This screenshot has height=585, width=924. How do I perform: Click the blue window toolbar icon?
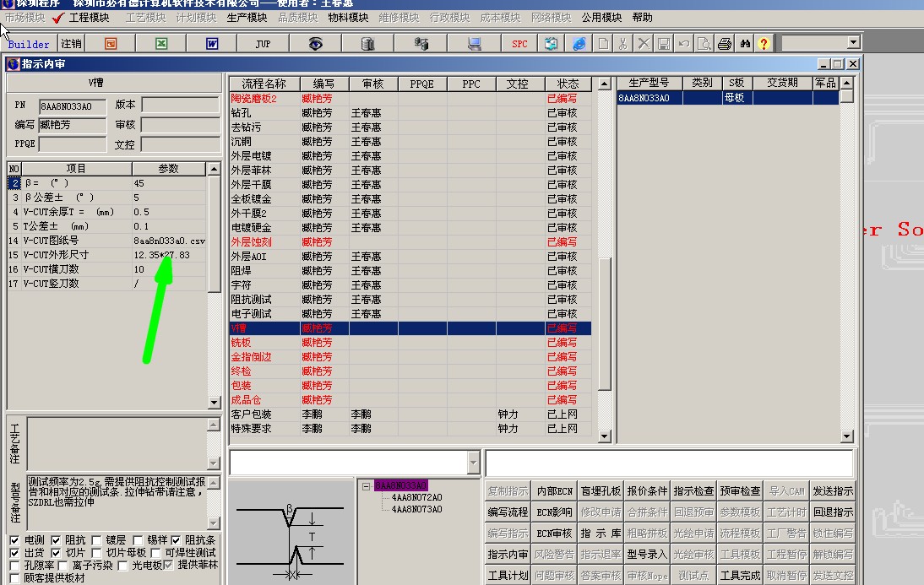(x=551, y=44)
